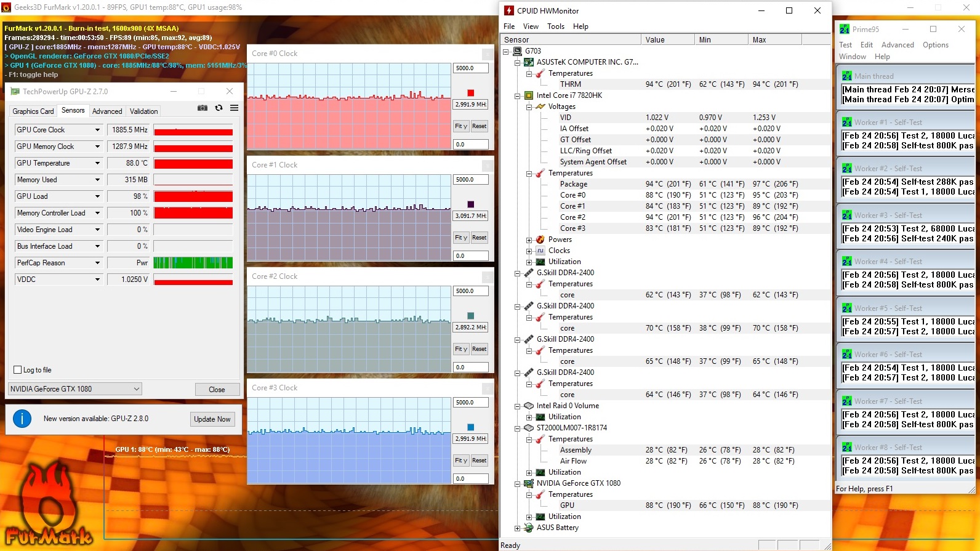
Task: Click Fit y on the Core #3 Clock graph
Action: (x=461, y=461)
